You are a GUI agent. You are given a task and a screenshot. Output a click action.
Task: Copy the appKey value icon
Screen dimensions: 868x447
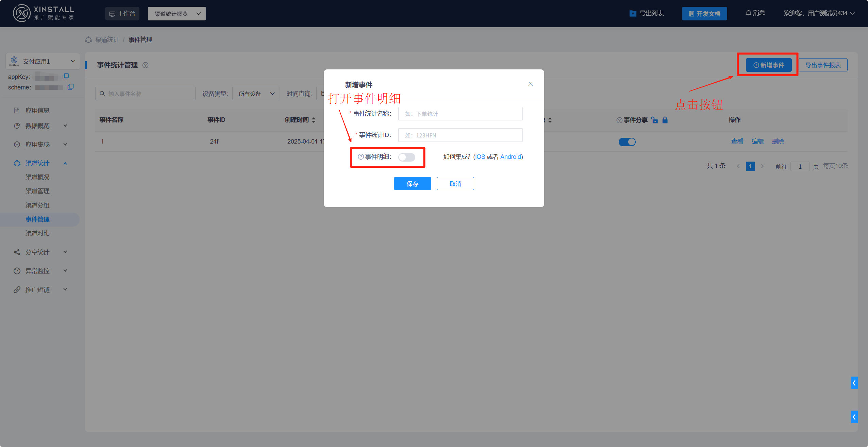point(66,77)
